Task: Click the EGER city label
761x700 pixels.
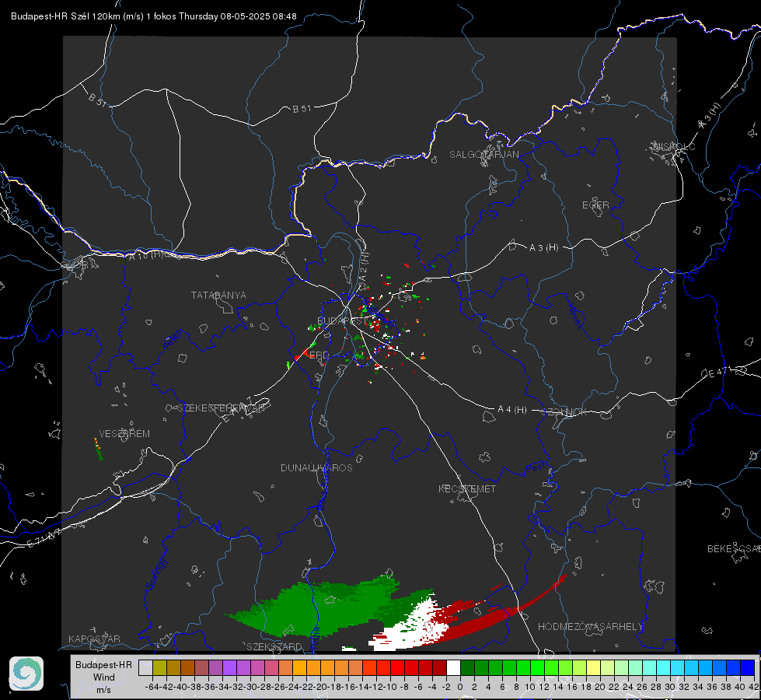Action: pos(595,205)
